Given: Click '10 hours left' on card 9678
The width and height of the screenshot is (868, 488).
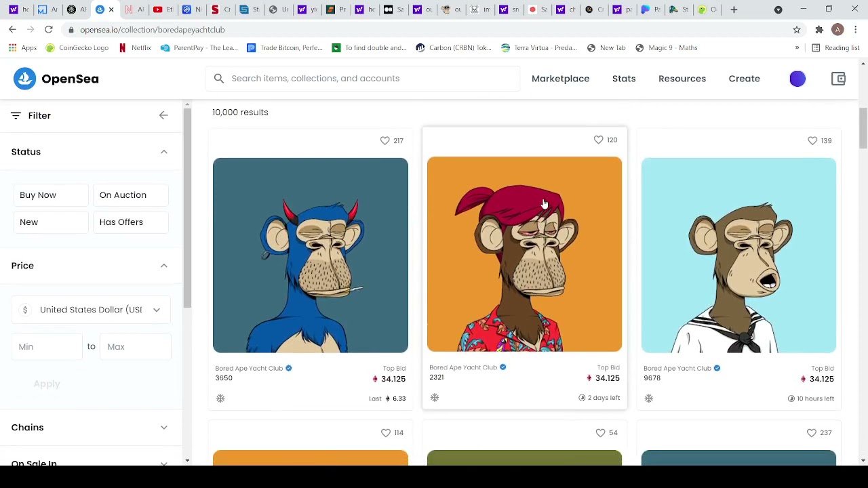Looking at the screenshot, I should tap(811, 399).
